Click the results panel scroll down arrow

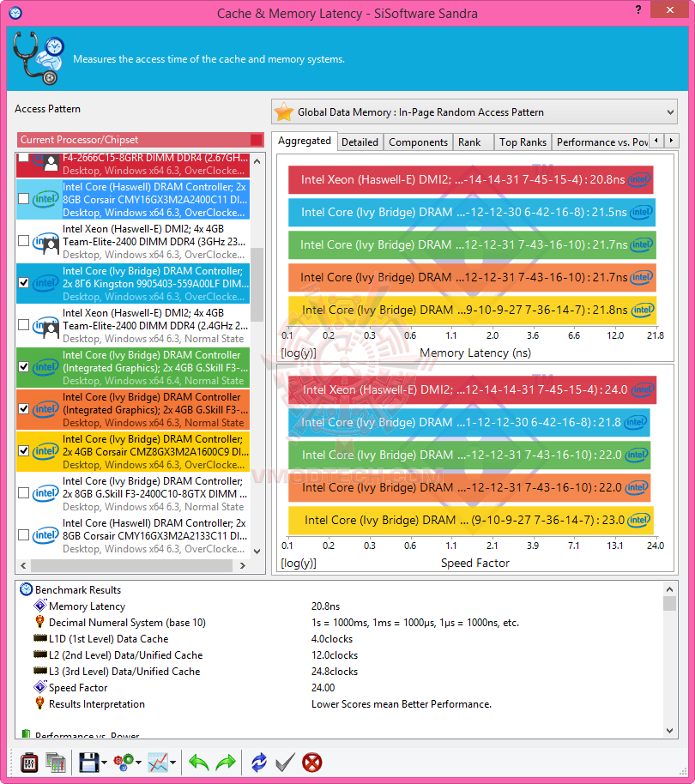(670, 731)
